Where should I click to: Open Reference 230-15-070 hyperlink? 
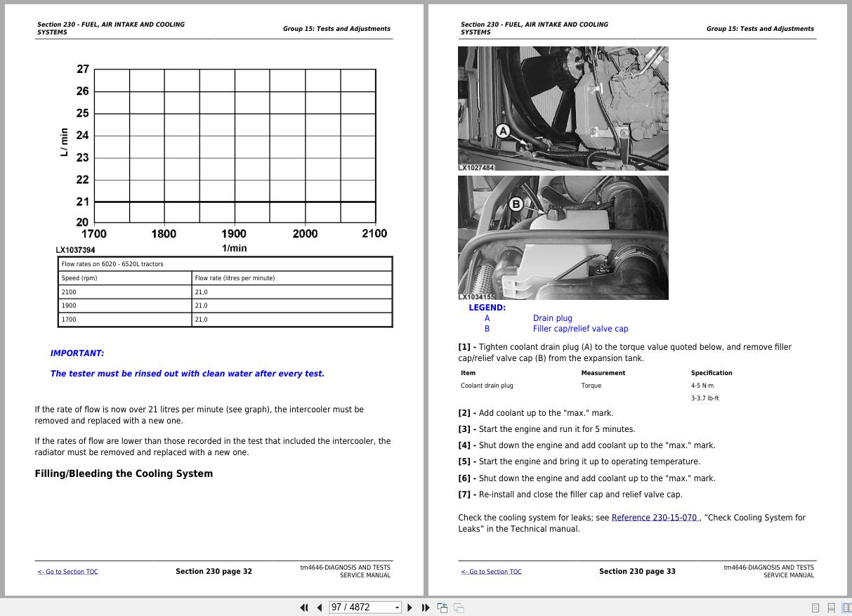pyautogui.click(x=653, y=518)
